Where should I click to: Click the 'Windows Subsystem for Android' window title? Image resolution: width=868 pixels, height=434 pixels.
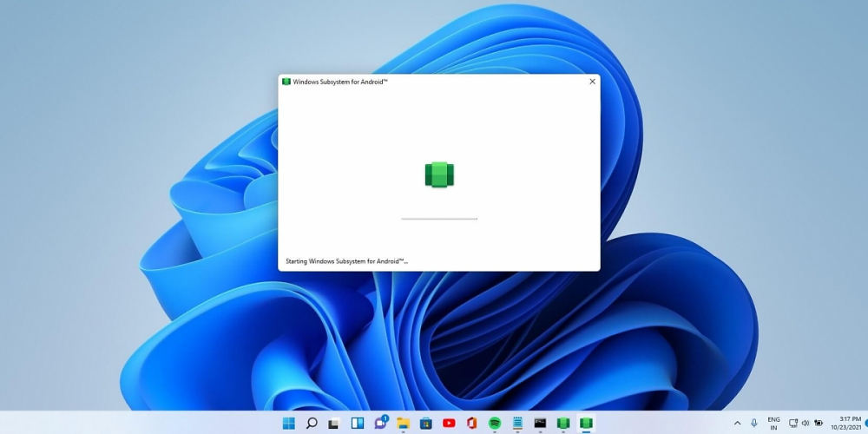tap(340, 82)
